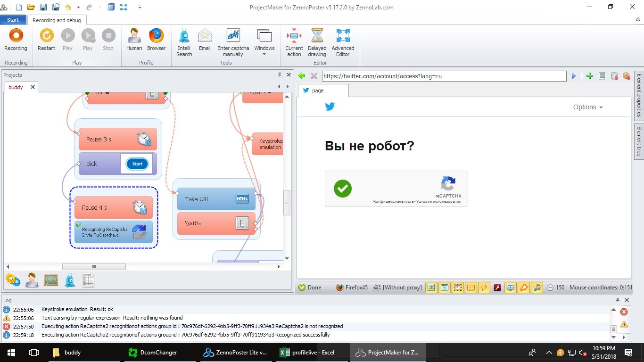Select the browser page tab

(323, 90)
